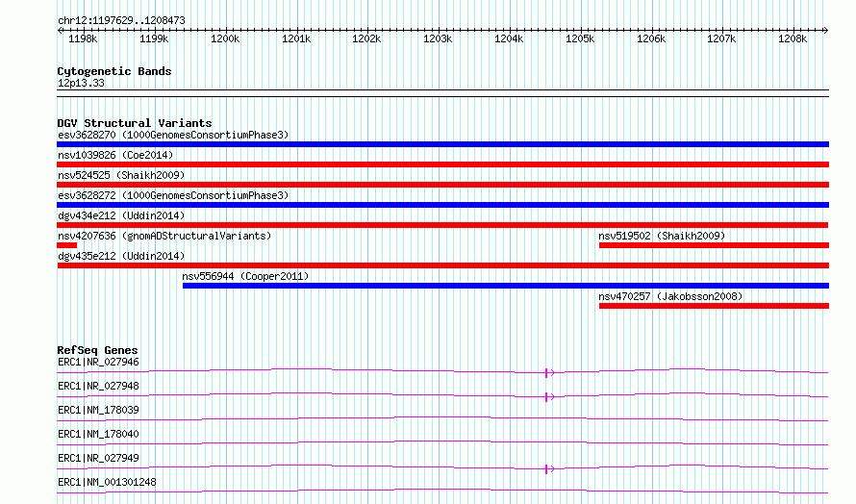Screen dimensions: 856x504
Task: Click the DGV Structural Variants track title
Action: pos(135,123)
